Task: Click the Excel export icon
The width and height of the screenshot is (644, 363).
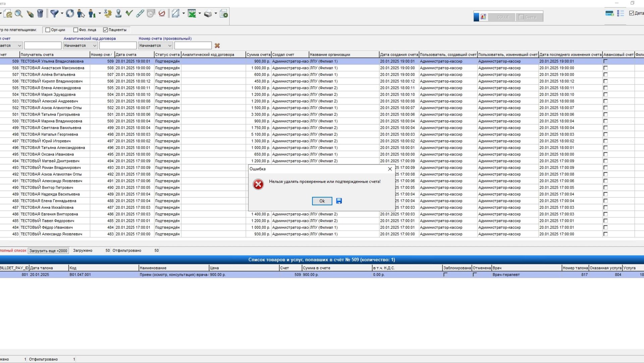Action: (x=192, y=13)
